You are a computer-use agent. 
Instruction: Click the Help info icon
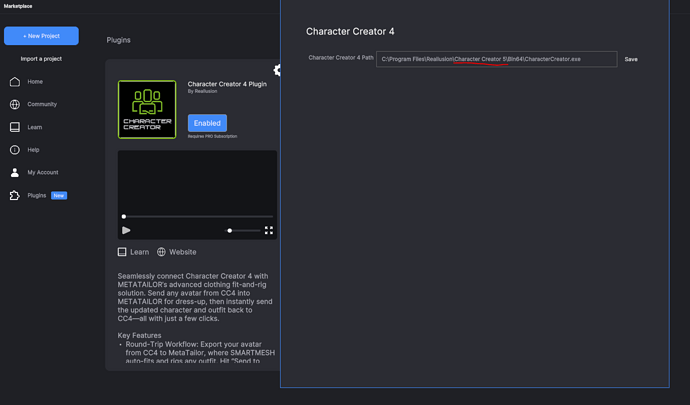click(x=15, y=150)
